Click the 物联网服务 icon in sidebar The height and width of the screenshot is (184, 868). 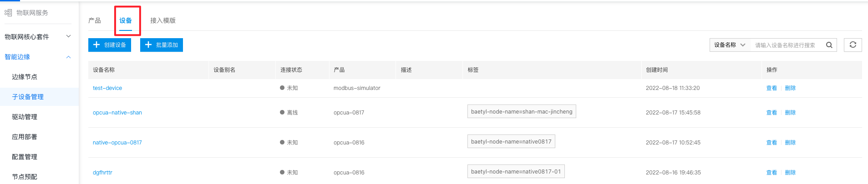8,13
